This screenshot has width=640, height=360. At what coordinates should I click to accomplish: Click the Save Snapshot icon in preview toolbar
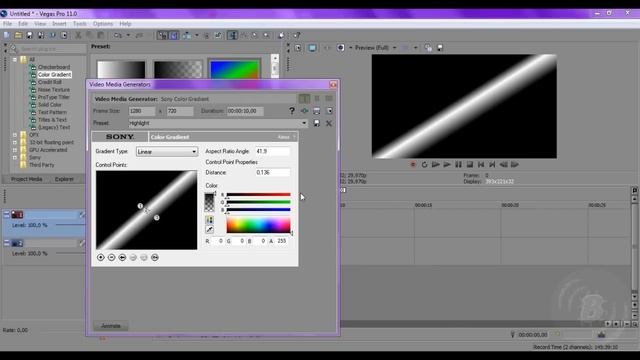pyautogui.click(x=440, y=48)
